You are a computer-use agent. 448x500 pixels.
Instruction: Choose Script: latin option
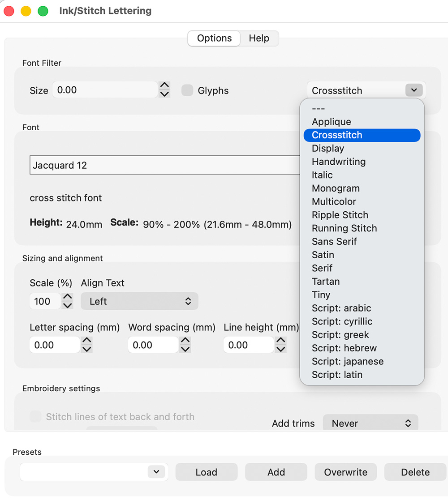pyautogui.click(x=362, y=375)
